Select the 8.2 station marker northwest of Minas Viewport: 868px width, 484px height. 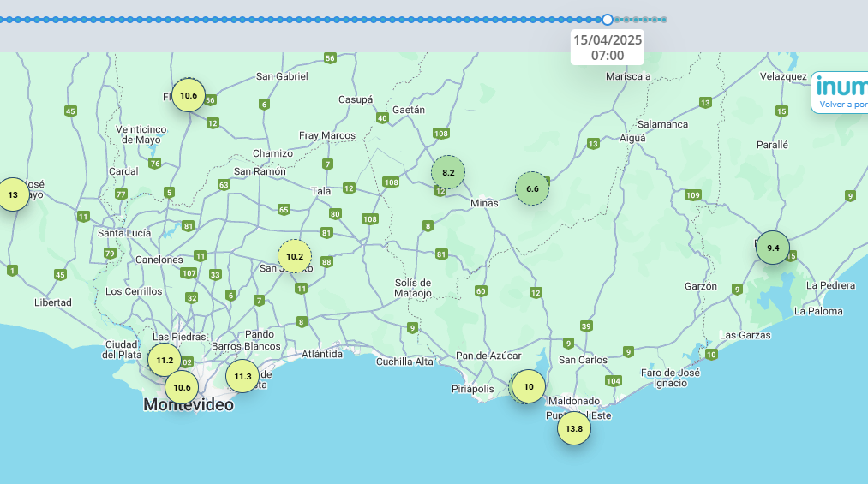point(448,172)
